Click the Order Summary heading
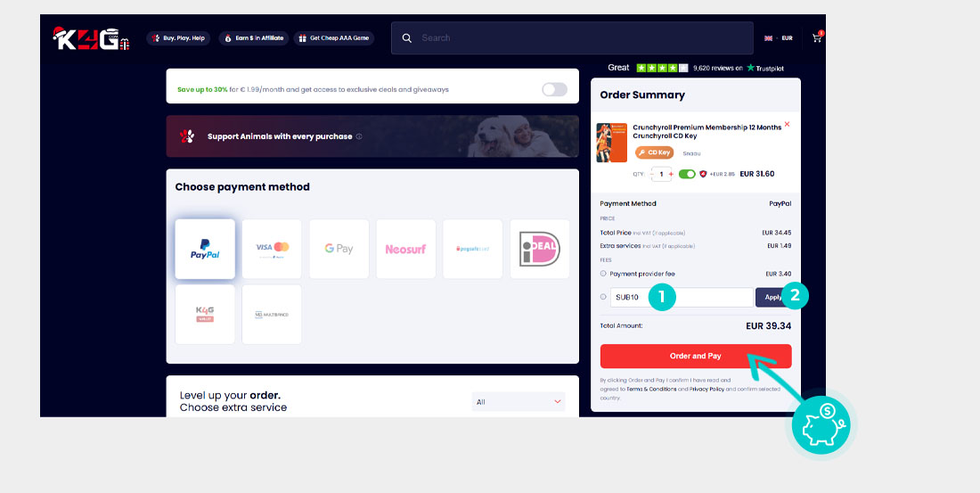This screenshot has width=980, height=493. click(642, 95)
